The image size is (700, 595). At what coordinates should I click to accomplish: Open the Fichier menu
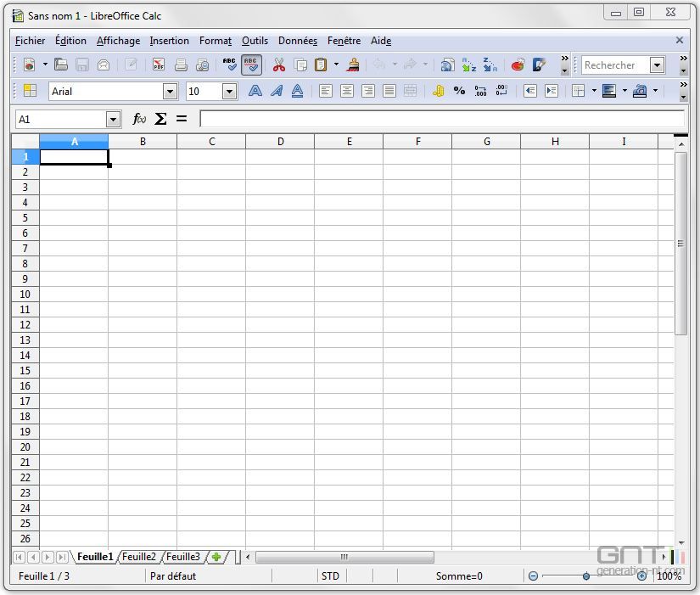pos(30,41)
